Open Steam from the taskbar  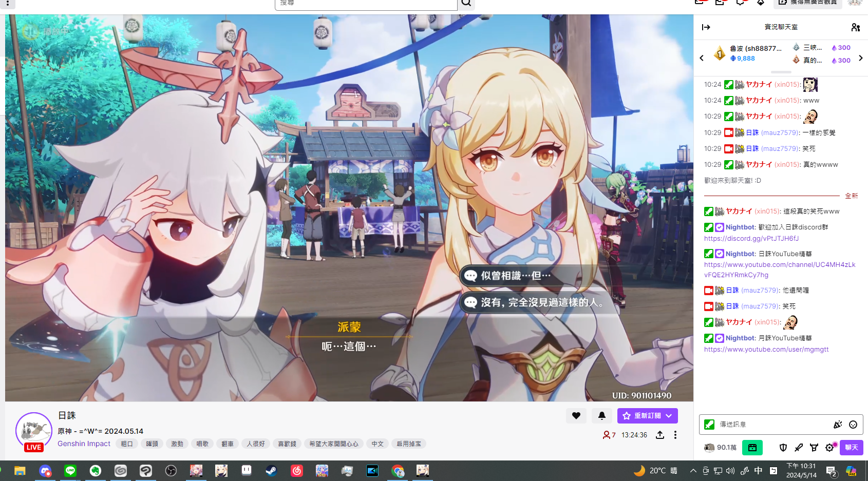click(271, 471)
